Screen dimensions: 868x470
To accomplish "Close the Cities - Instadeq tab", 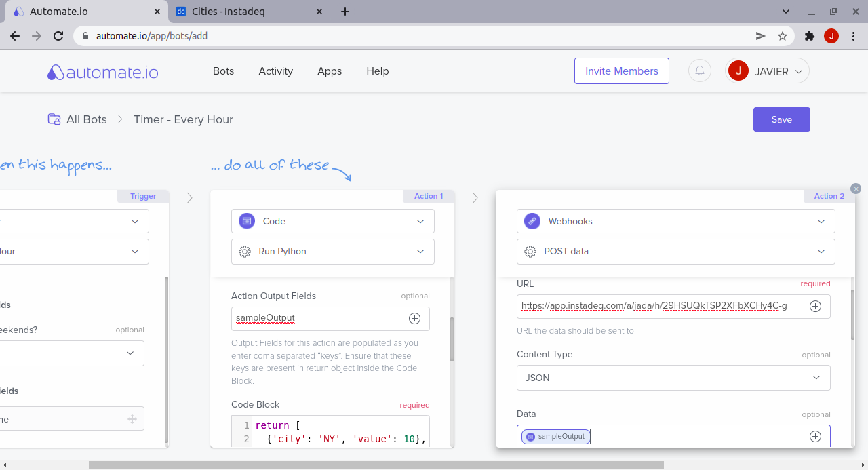I will (x=319, y=12).
